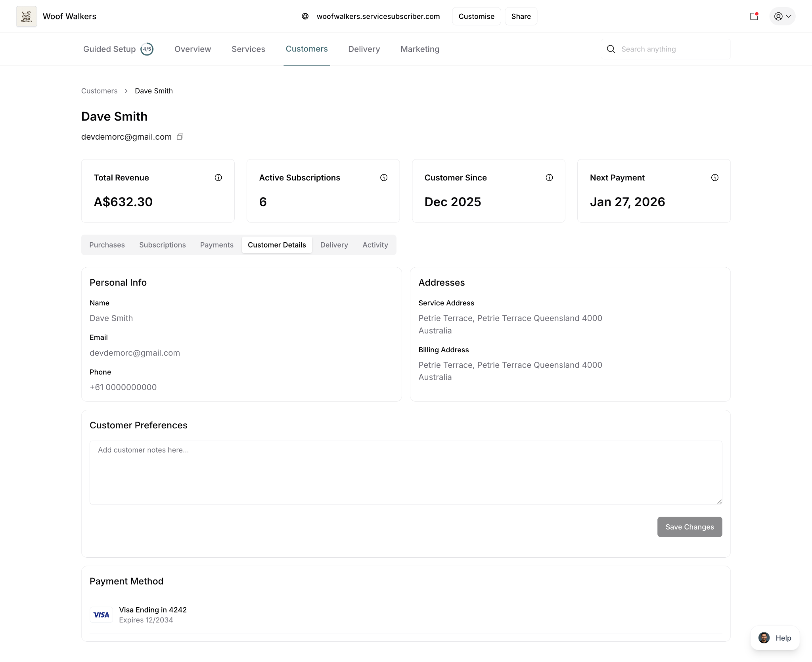Switch to the Activity tab
The width and height of the screenshot is (812, 662).
coord(375,245)
